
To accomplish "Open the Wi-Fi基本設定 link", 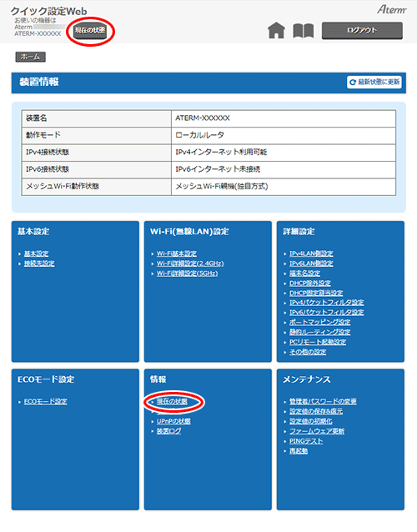I will (177, 253).
